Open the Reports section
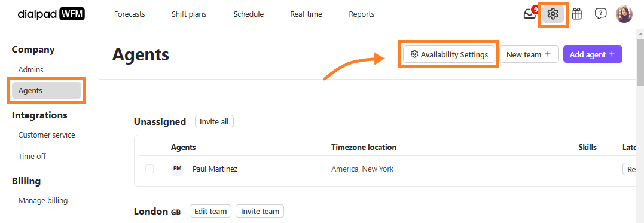This screenshot has height=223, width=644. [x=361, y=14]
